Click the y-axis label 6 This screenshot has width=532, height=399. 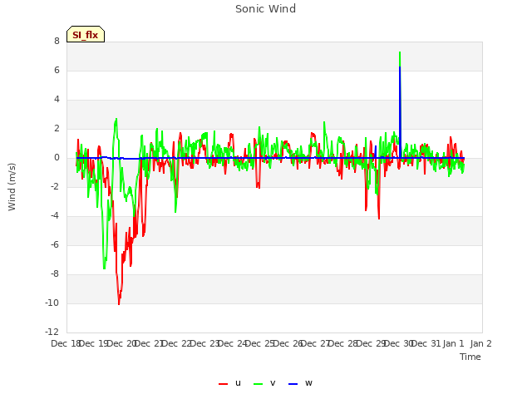tap(57, 70)
